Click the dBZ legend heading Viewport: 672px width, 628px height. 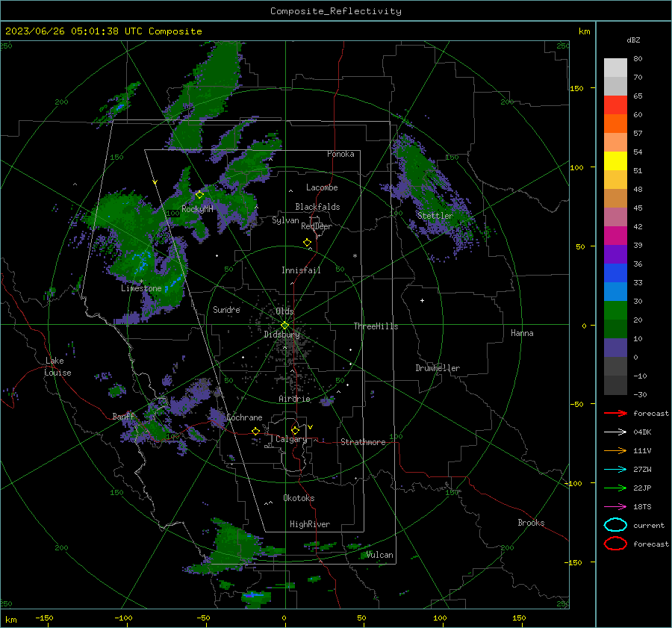pos(633,40)
